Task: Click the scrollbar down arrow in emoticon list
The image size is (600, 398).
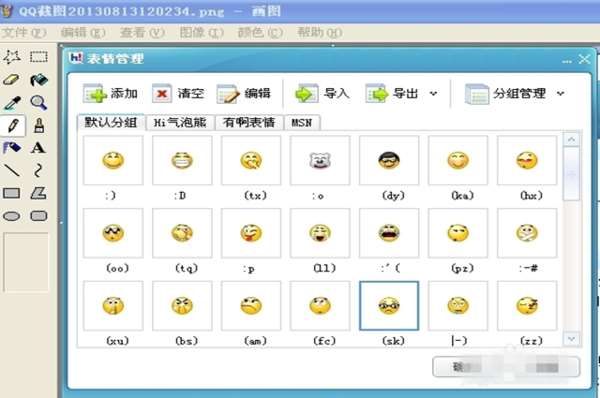Action: 571,339
